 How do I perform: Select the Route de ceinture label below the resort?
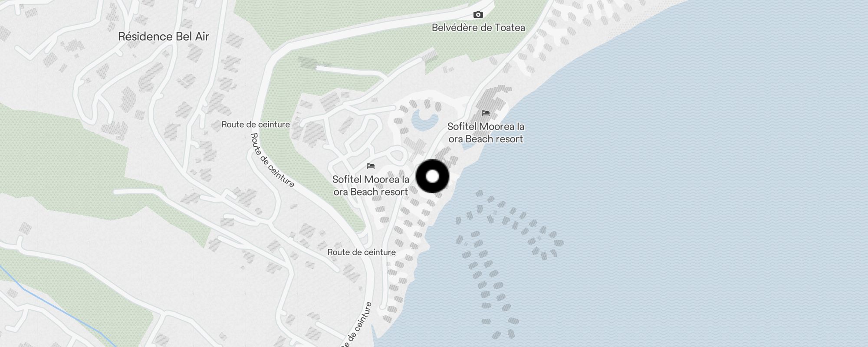click(362, 252)
